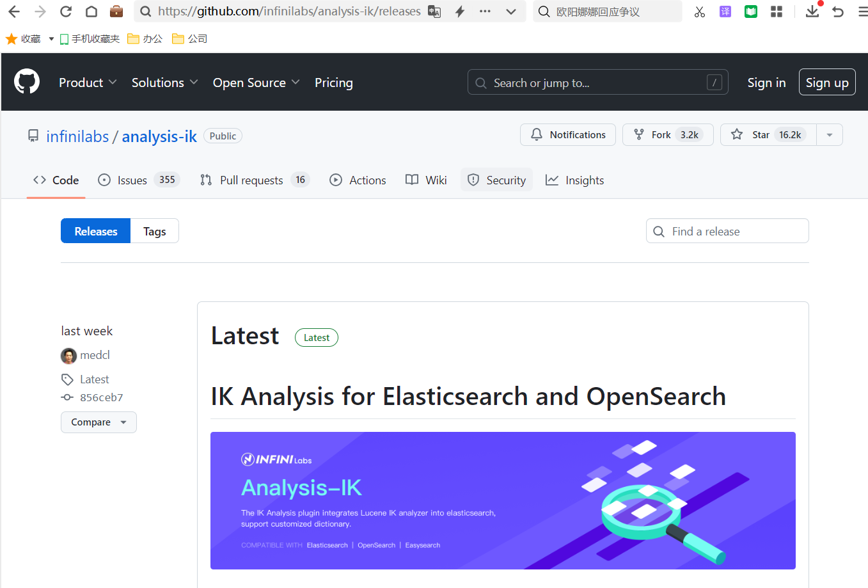Open commit 856ceb7
Viewport: 868px width, 588px height.
101,397
